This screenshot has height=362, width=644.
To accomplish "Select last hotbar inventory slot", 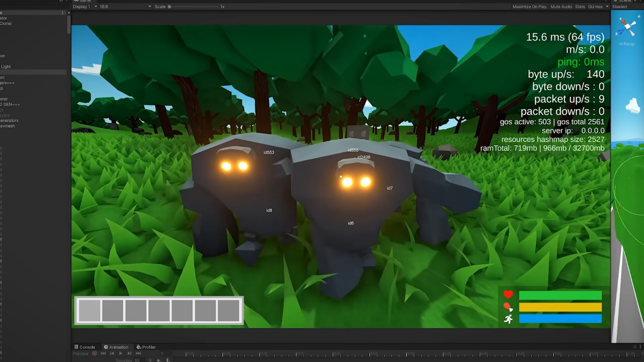I will pos(229,310).
